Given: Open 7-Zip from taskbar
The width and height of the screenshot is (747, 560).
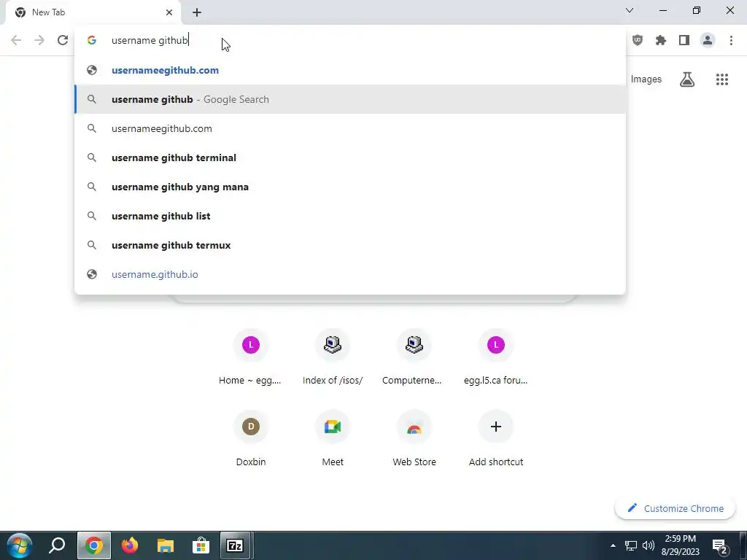Looking at the screenshot, I should point(235,545).
